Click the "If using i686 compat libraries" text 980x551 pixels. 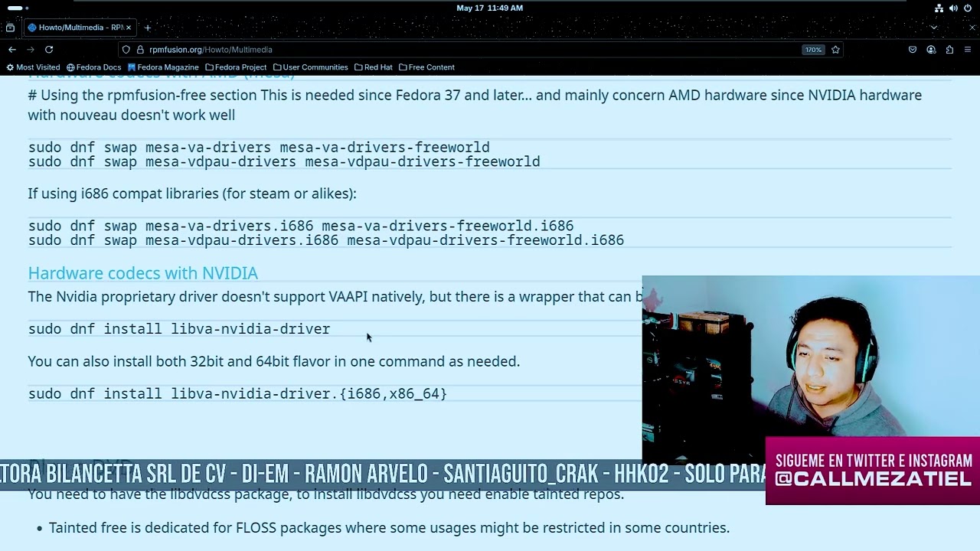coord(192,194)
